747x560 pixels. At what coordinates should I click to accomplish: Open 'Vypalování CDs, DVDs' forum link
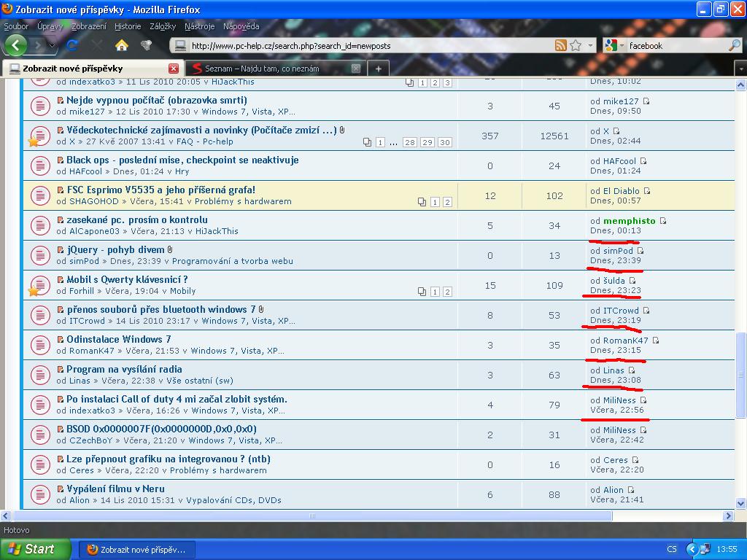[233, 500]
